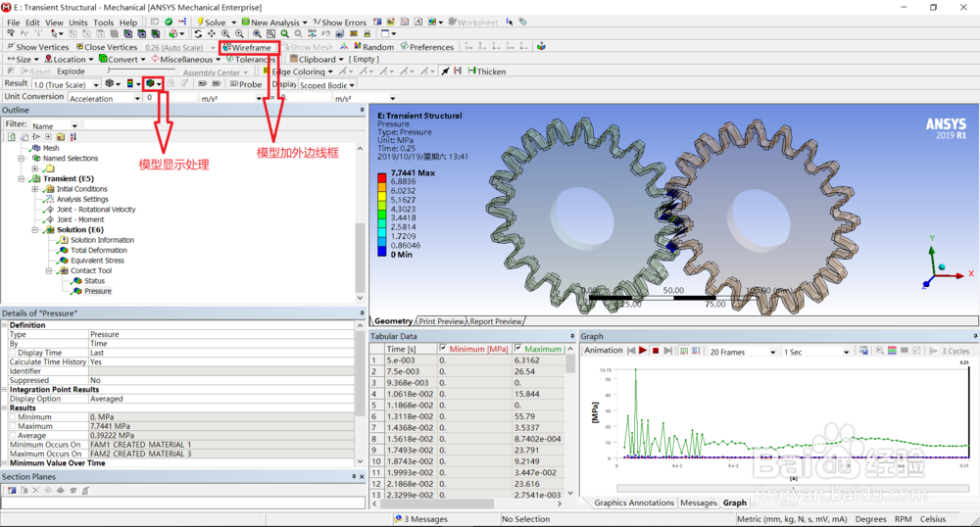Go to the next animation frame
Viewport: 980px width, 527px height.
(x=668, y=351)
